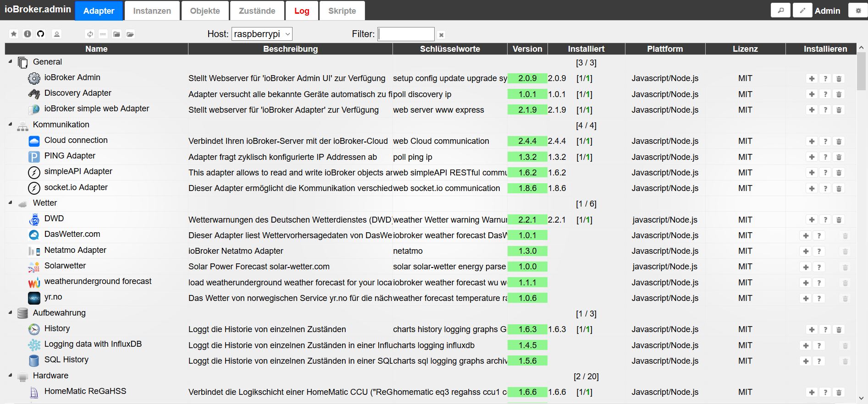Click the Version column header

click(527, 49)
